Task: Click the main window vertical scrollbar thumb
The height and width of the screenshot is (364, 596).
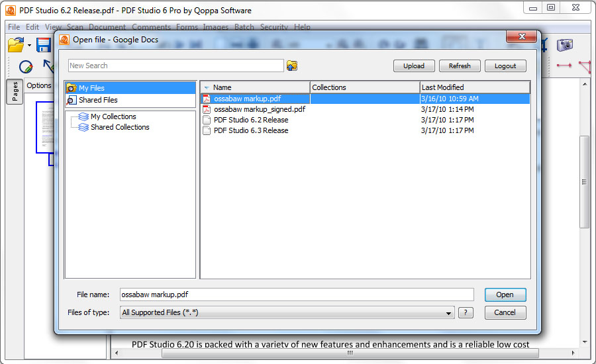Action: [584, 181]
